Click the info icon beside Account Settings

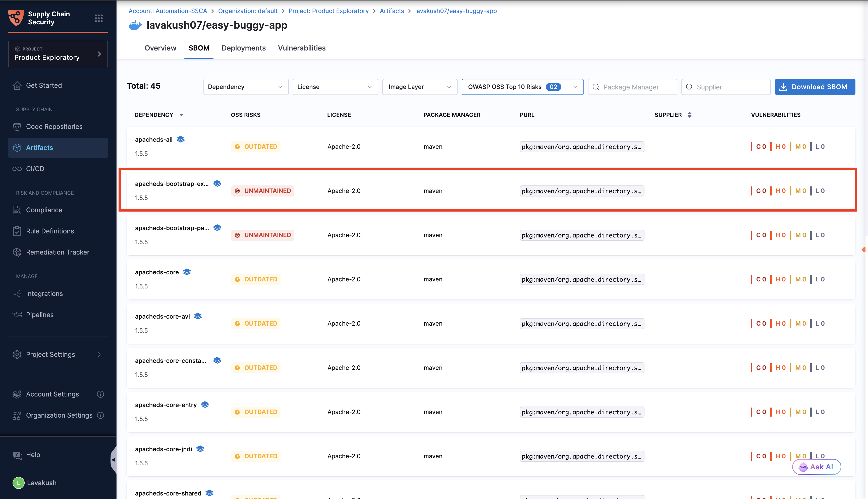100,394
